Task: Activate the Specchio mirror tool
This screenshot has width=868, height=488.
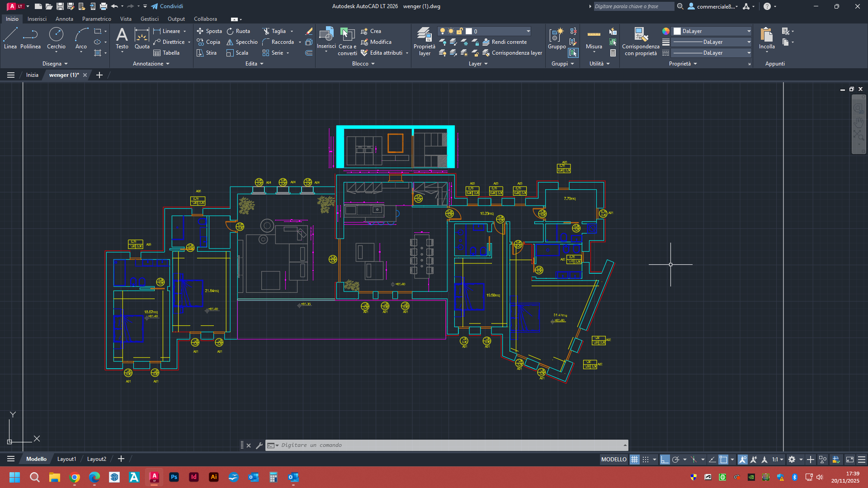Action: (x=242, y=42)
